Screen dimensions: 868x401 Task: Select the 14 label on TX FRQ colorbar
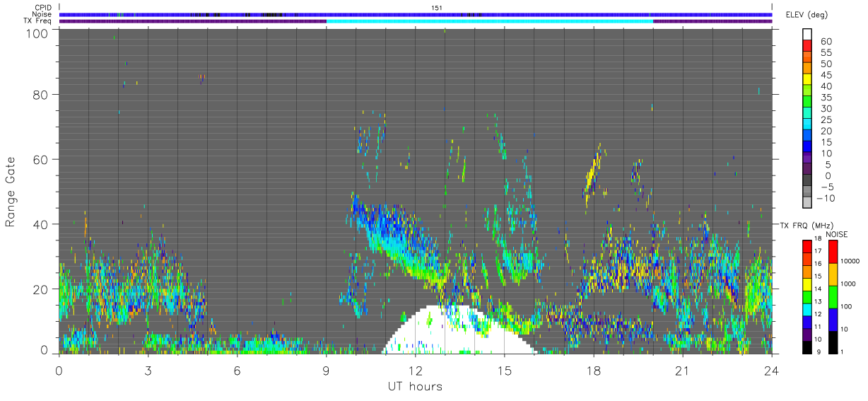click(818, 289)
